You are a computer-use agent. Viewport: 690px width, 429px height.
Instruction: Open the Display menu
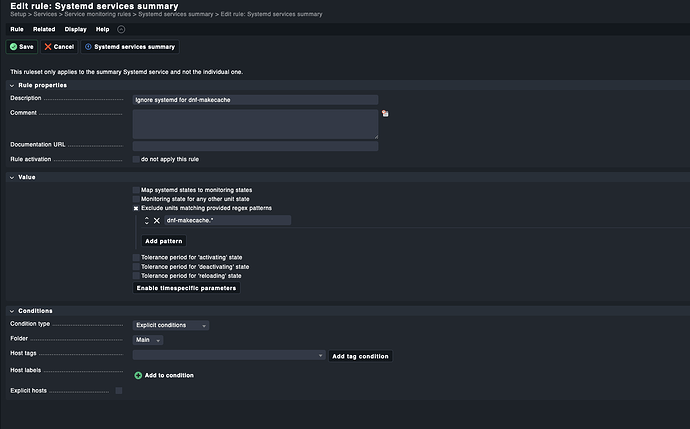pyautogui.click(x=75, y=30)
